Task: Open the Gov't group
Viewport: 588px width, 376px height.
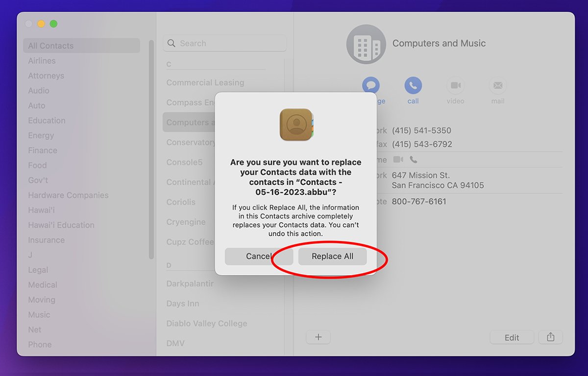Action: [x=38, y=180]
